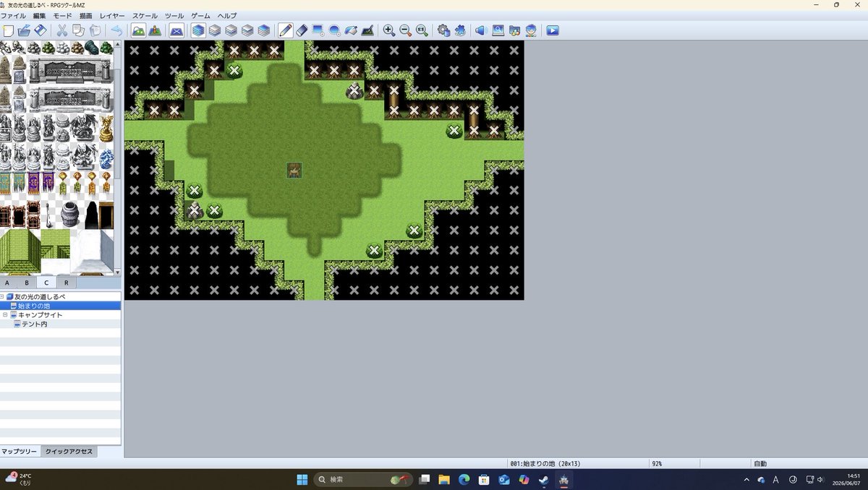
Task: Open the Database with gear icon
Action: point(444,30)
